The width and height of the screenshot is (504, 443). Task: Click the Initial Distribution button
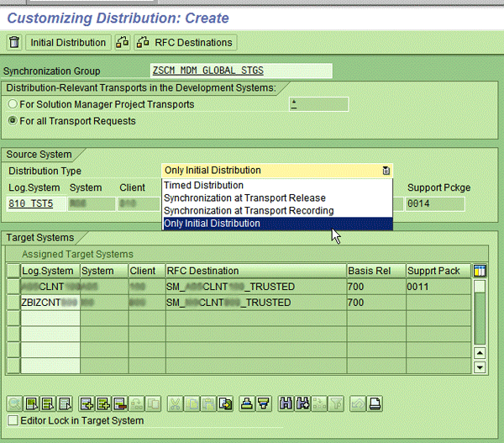(68, 43)
